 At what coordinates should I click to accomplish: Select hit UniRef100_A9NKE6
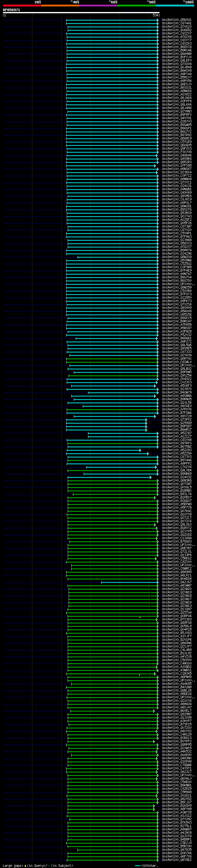pos(176,91)
